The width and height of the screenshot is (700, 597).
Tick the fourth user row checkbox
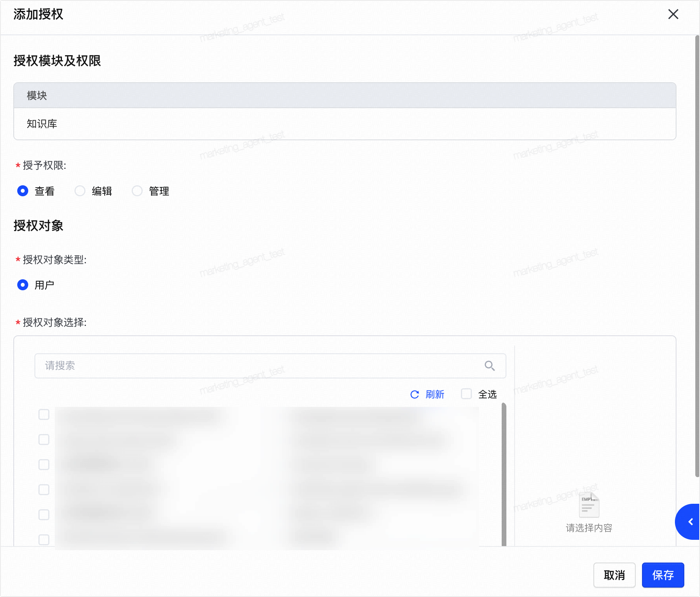coord(44,490)
